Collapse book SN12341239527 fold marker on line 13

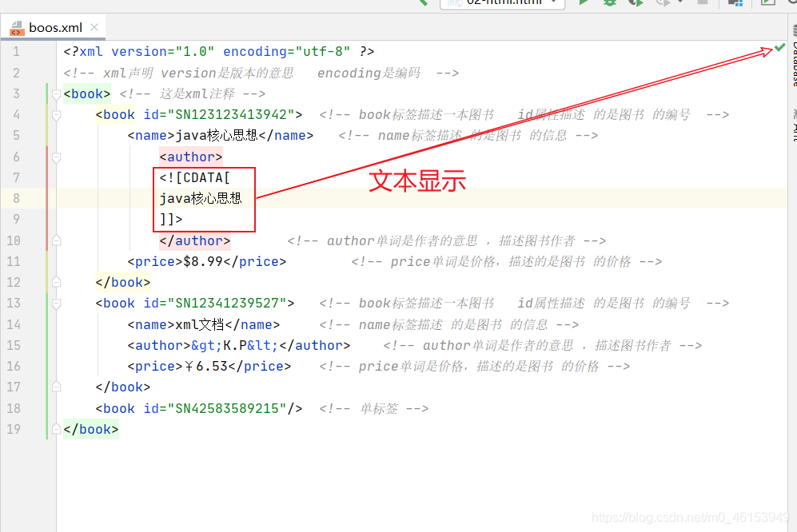point(57,304)
